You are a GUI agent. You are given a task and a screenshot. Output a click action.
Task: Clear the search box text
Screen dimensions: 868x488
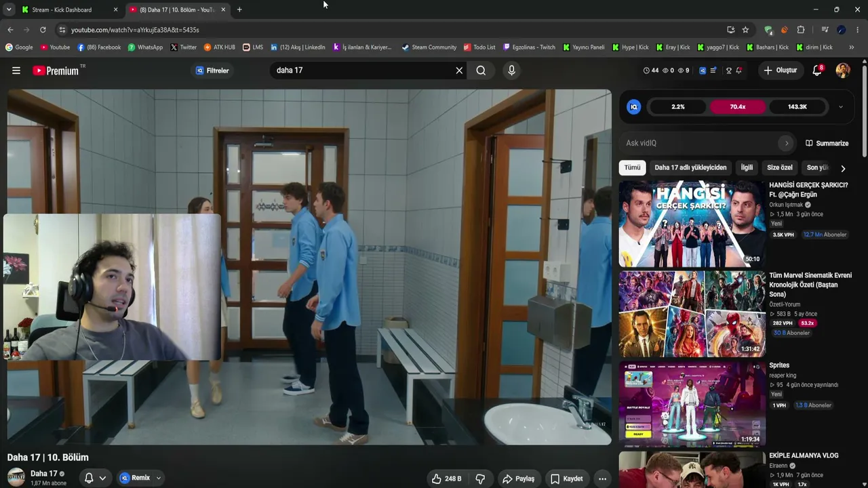point(459,70)
